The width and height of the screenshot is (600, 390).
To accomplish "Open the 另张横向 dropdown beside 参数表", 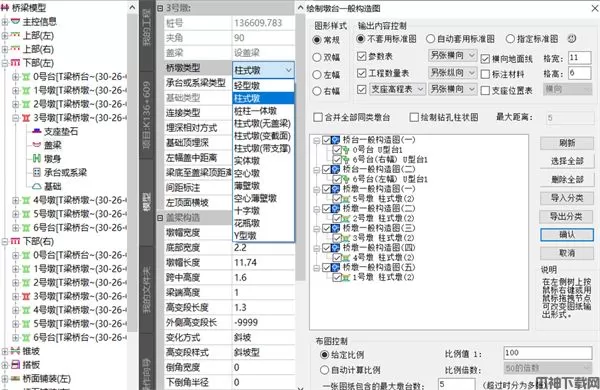I will pyautogui.click(x=452, y=55).
